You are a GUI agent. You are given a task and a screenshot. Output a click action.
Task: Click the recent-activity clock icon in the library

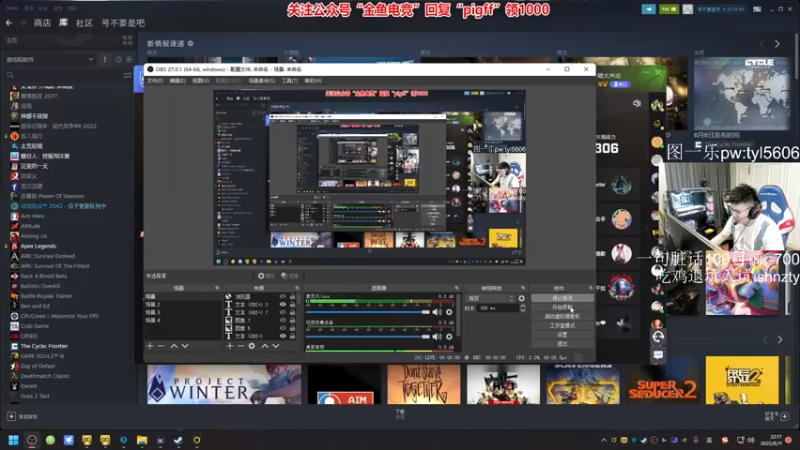[118, 60]
